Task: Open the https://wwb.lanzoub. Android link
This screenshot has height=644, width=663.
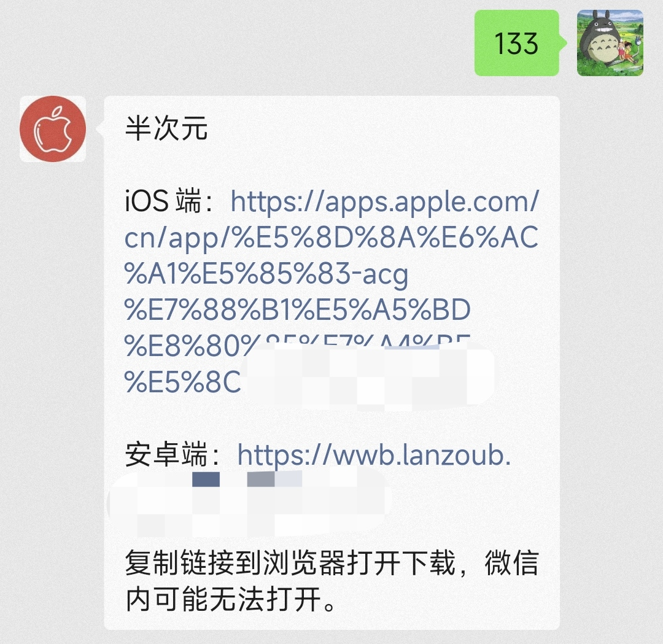Action: (374, 456)
